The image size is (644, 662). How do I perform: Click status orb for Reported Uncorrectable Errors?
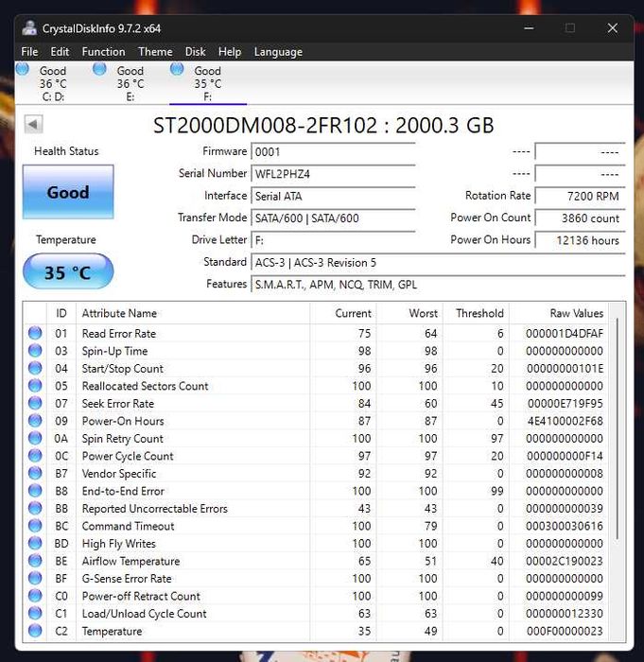[35, 509]
